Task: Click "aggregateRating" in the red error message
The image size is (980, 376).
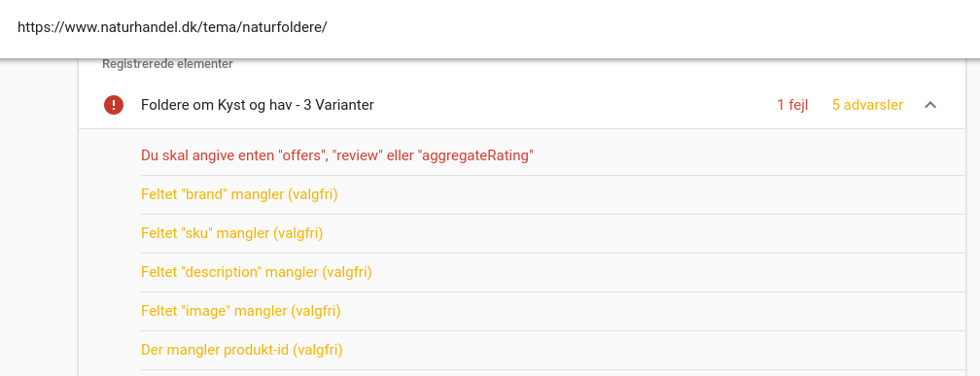Action: [475, 155]
